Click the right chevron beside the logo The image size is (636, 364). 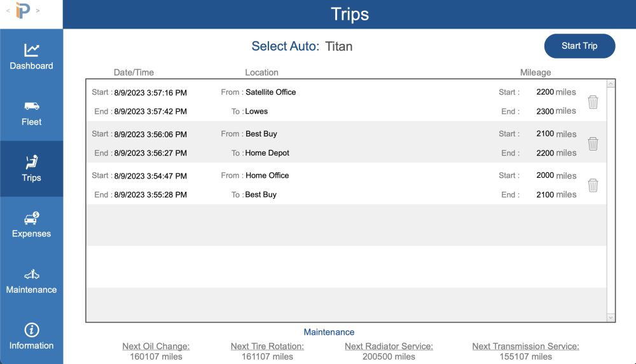(38, 11)
